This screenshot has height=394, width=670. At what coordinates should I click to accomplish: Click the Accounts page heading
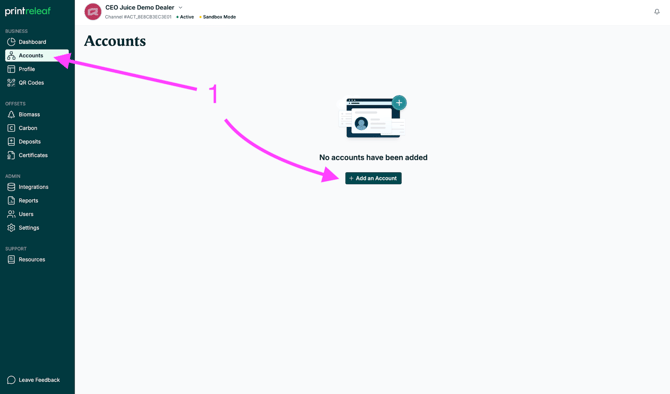(x=115, y=41)
